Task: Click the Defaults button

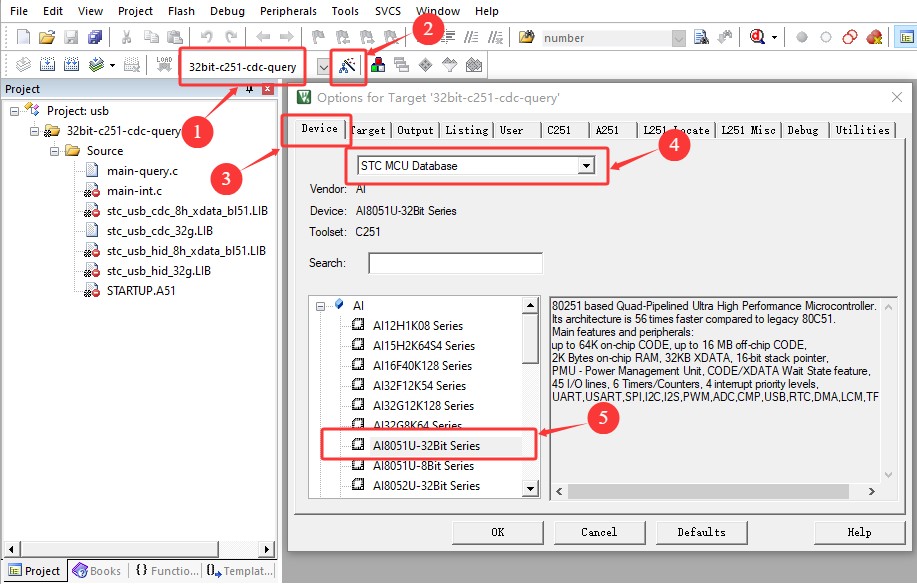Action: pos(701,532)
